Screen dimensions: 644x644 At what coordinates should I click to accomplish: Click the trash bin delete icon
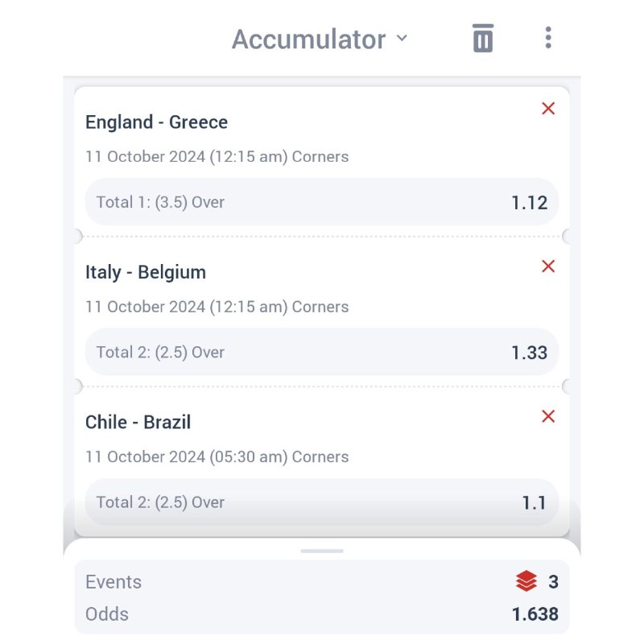tap(483, 39)
